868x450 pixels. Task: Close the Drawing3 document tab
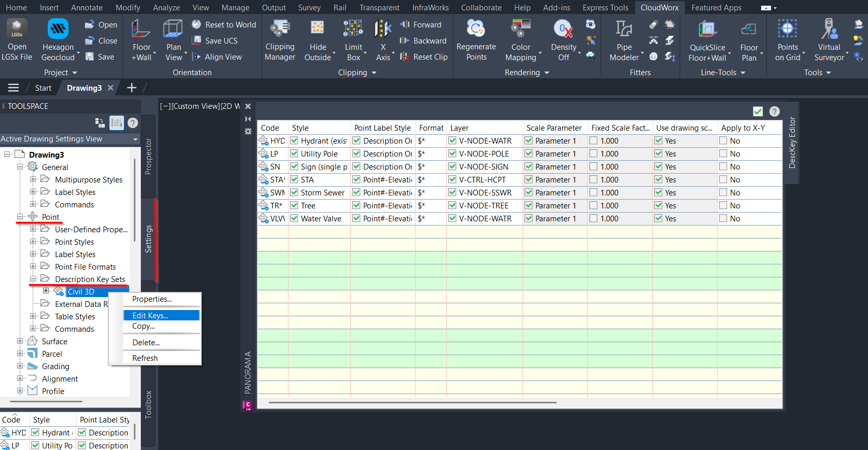click(111, 88)
